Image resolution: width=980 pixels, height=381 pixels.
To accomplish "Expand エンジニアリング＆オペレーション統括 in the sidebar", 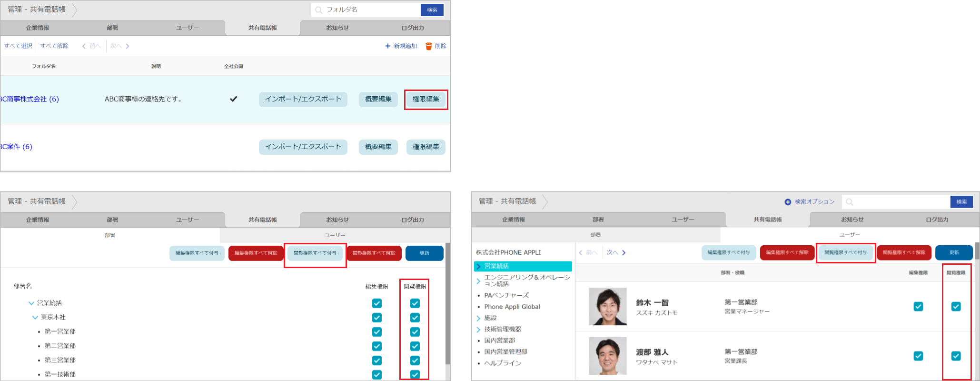I will point(478,281).
